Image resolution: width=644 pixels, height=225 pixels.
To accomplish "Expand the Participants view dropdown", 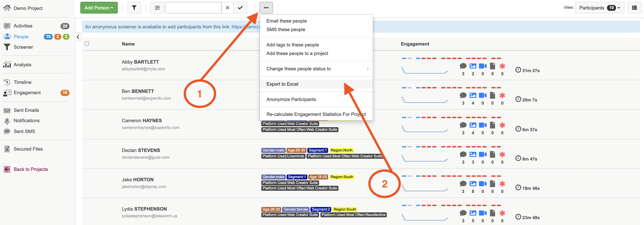I will pos(599,8).
